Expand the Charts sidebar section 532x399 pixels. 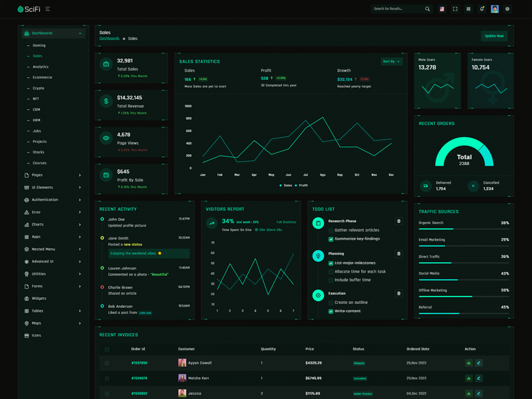(52, 225)
